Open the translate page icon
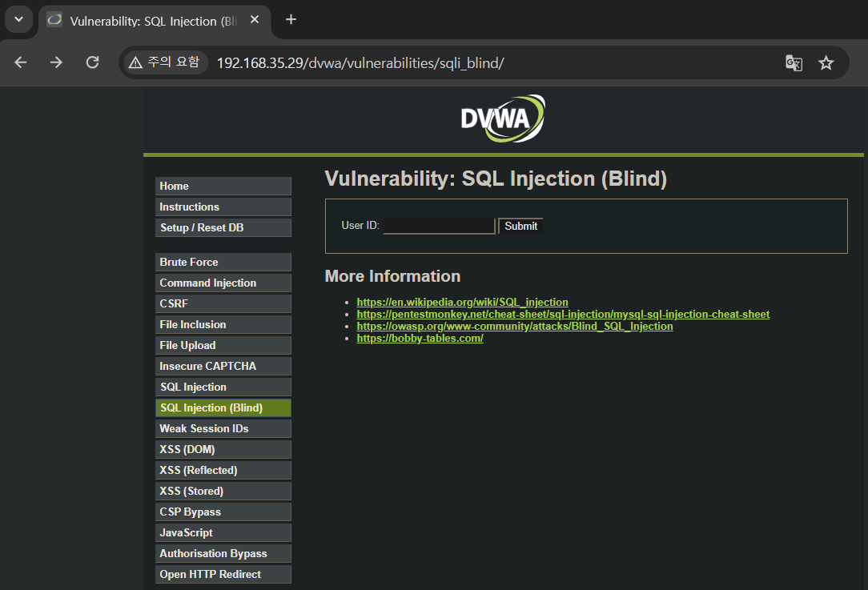This screenshot has height=590, width=868. click(x=794, y=63)
